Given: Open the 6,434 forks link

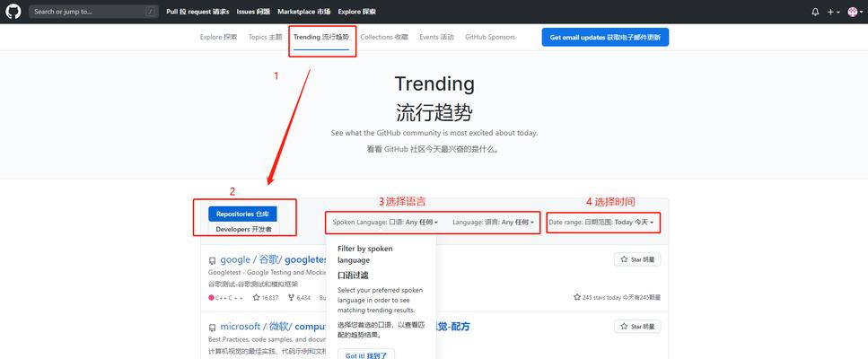Looking at the screenshot, I should [300, 298].
